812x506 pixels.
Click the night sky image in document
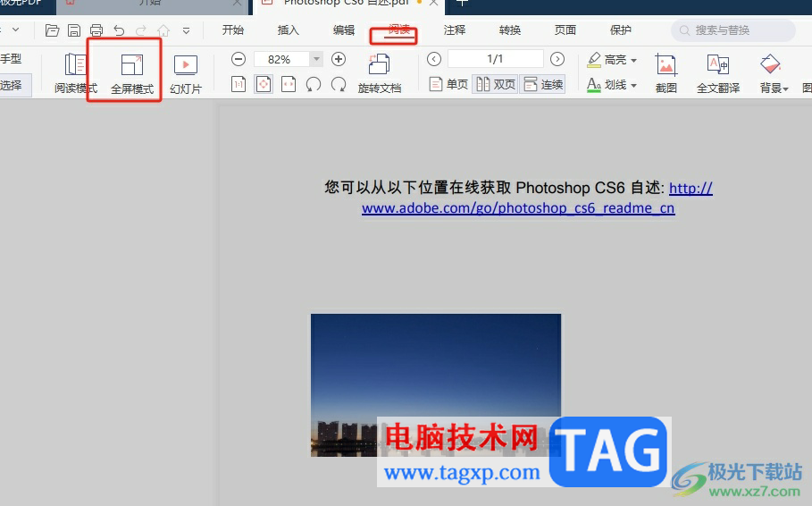(436, 384)
